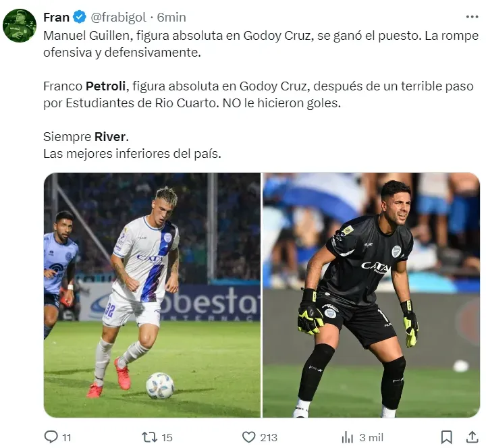Click the display name Fran
This screenshot has height=448, width=486.
pyautogui.click(x=57, y=17)
